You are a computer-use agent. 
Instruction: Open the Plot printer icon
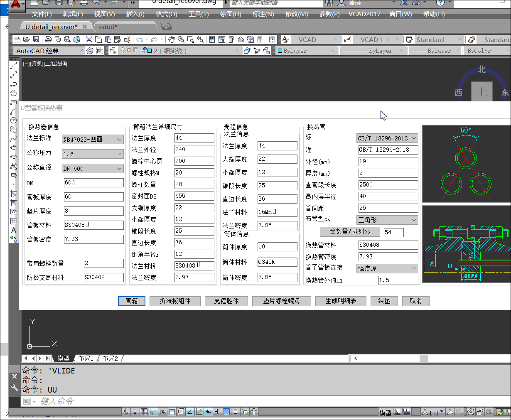point(48,39)
